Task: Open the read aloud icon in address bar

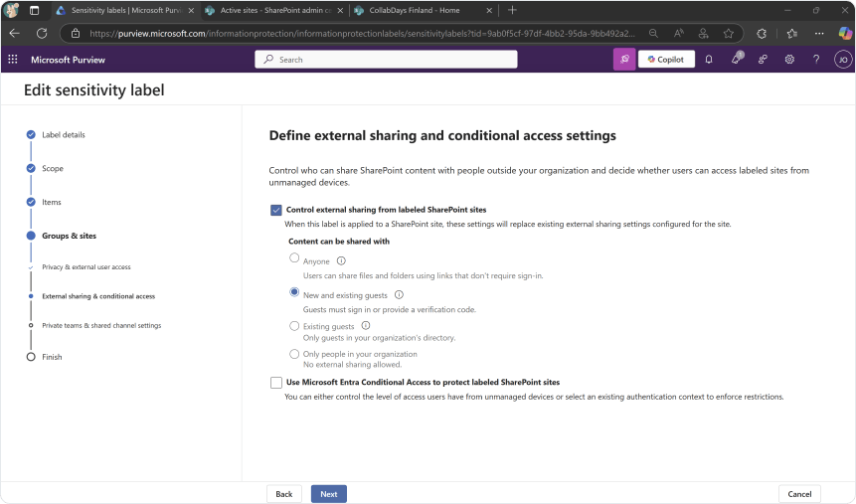Action: click(x=679, y=34)
